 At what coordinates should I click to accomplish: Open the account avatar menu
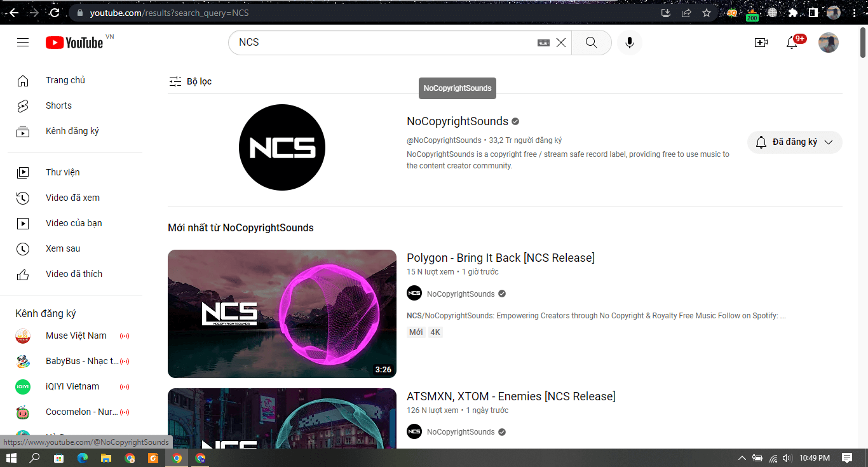828,43
